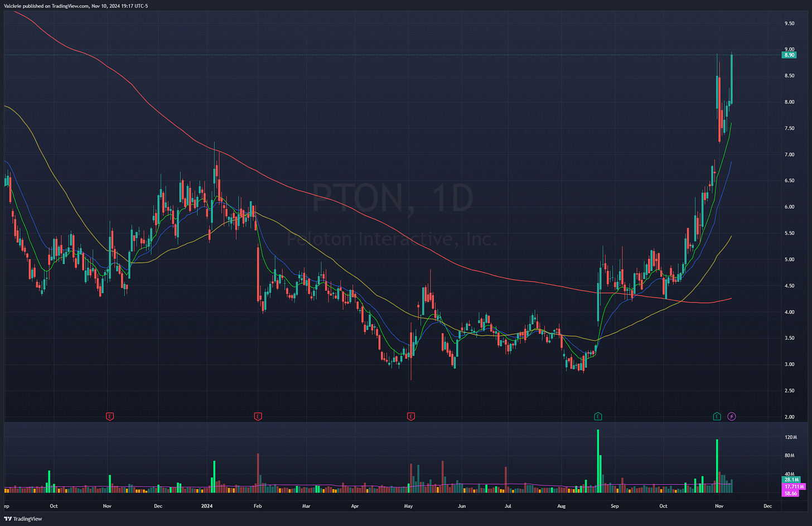The image size is (812, 526).
Task: Open the red earnings marker above May
Action: pyautogui.click(x=411, y=416)
